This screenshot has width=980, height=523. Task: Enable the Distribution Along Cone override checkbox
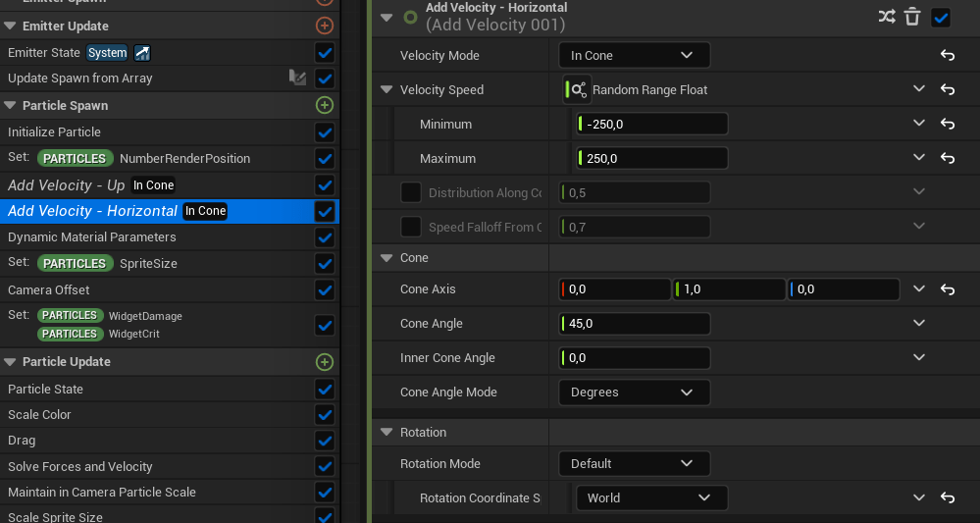click(x=411, y=193)
